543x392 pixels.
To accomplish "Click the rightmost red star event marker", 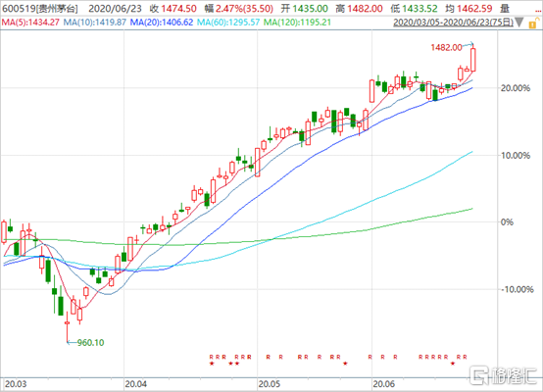I will click(452, 364).
